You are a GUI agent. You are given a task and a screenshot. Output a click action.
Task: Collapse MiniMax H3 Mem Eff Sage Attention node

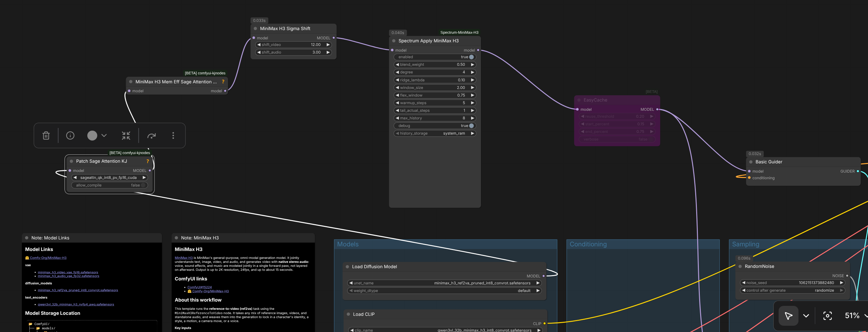click(131, 82)
